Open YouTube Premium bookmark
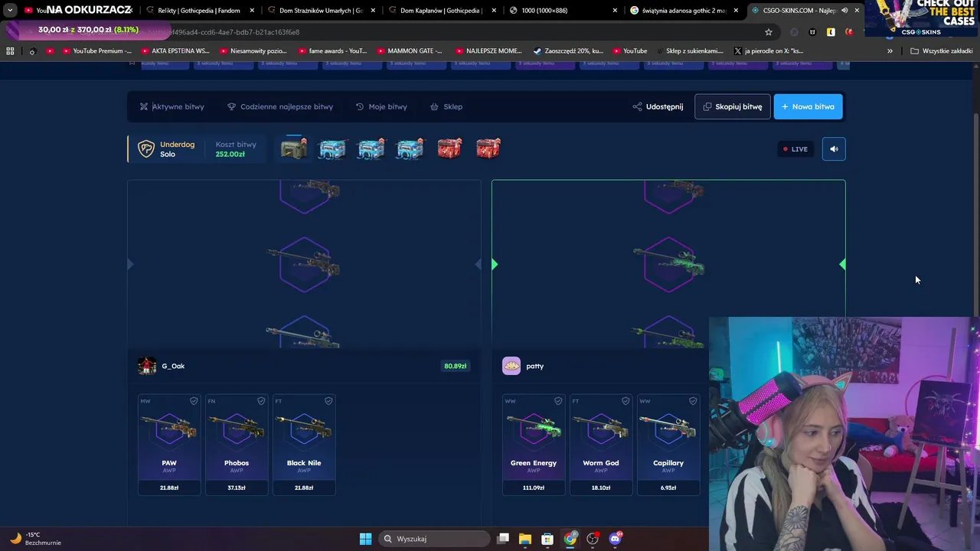 [96, 51]
